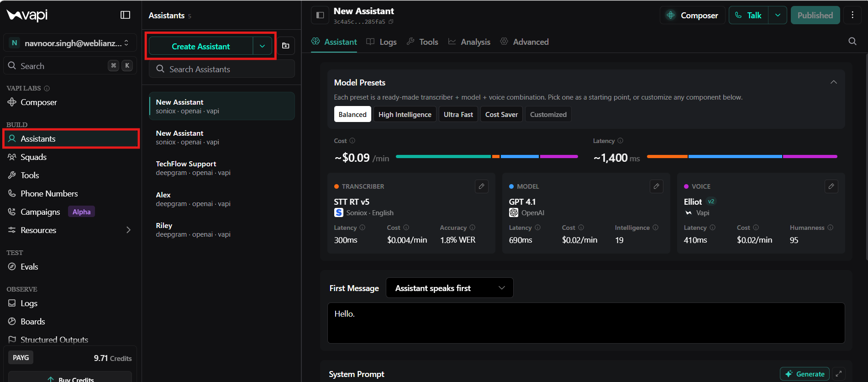
Task: Select the Cost Saver preset
Action: point(501,114)
